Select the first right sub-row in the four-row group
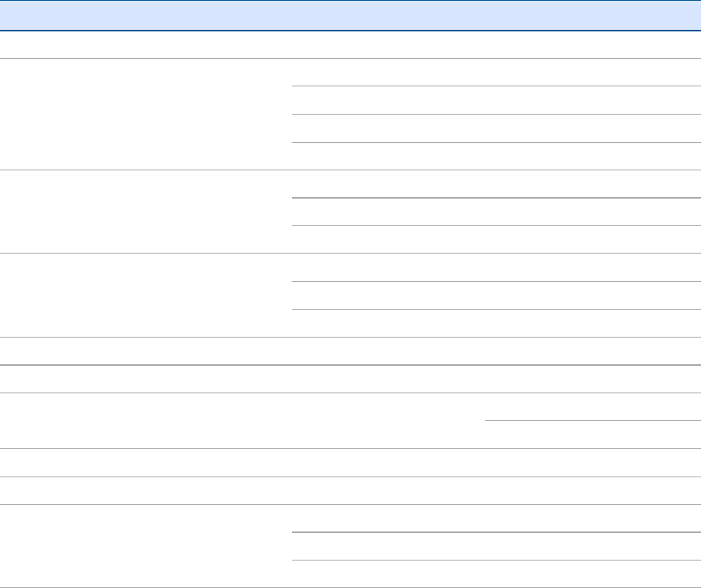701x588 pixels. click(495, 72)
